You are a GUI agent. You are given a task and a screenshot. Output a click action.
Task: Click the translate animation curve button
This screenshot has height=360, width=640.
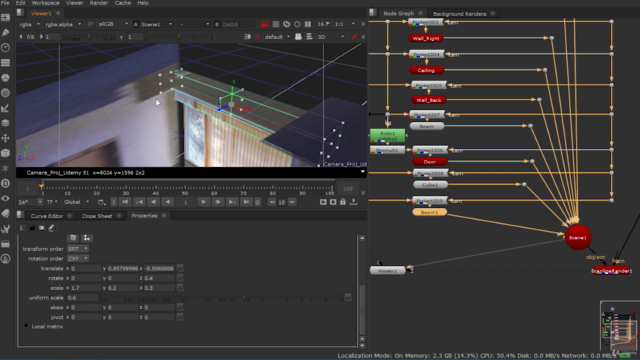180,269
